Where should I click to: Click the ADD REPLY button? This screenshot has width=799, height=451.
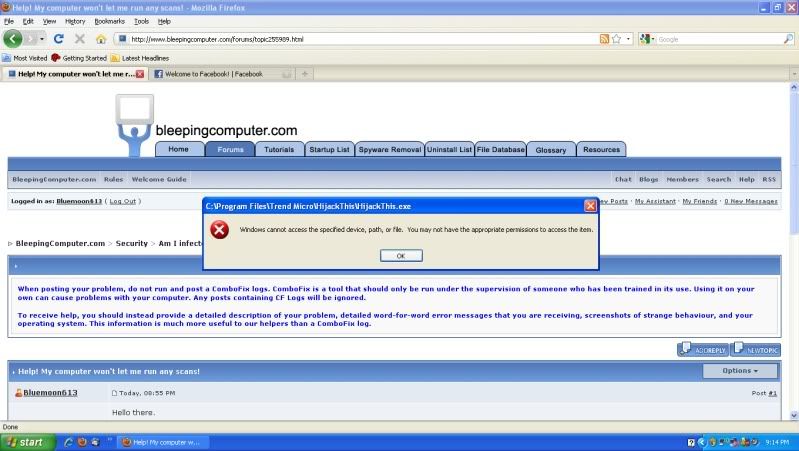coord(703,350)
